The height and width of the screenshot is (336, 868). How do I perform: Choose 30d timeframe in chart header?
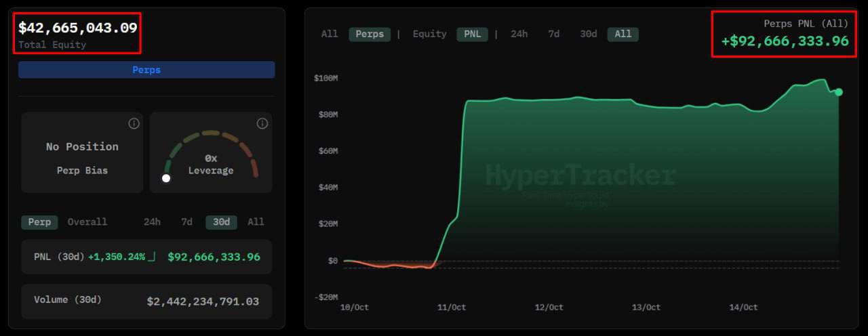point(588,34)
